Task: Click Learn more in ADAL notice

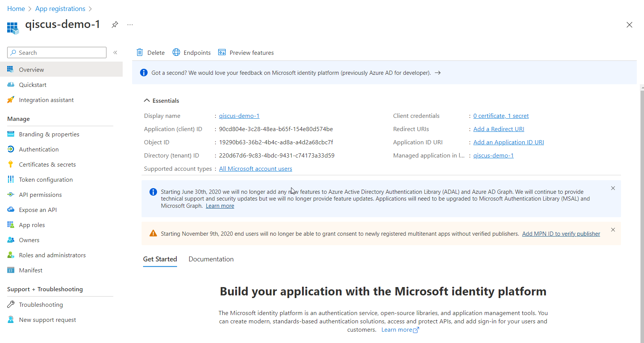Action: tap(220, 206)
